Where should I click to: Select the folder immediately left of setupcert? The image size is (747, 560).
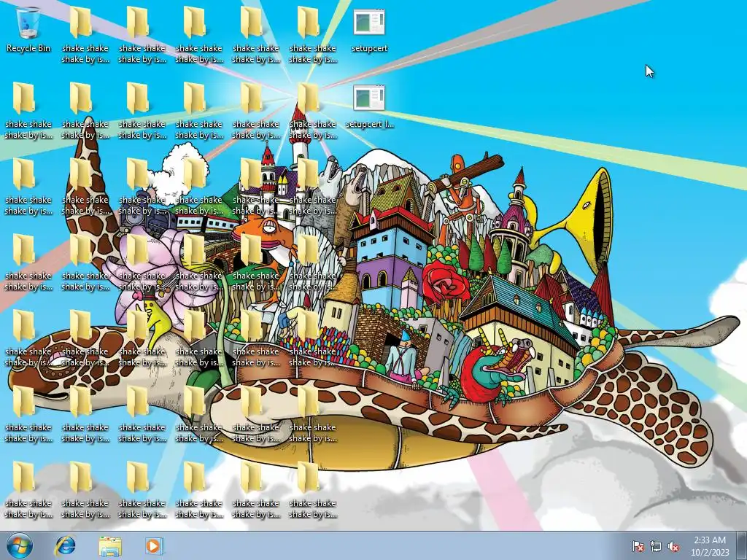coord(312,35)
